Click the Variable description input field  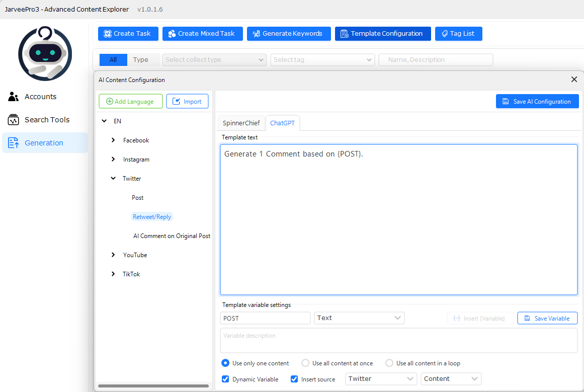[398, 341]
